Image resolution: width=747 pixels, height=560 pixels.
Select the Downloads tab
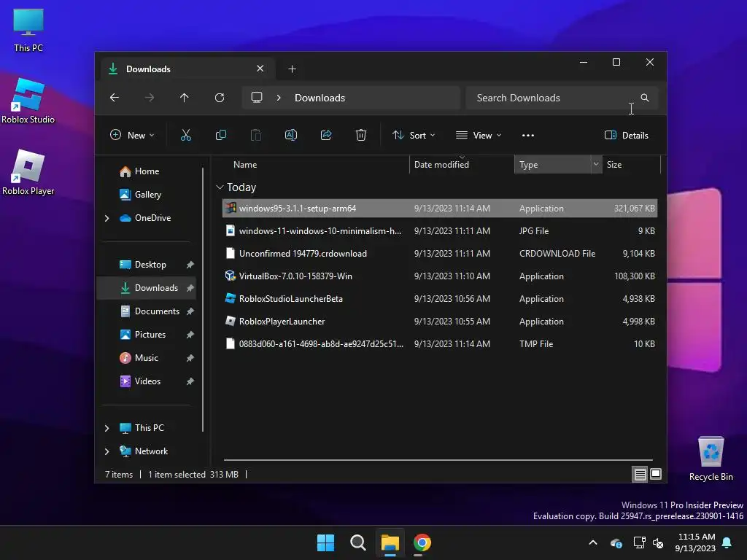(x=186, y=69)
